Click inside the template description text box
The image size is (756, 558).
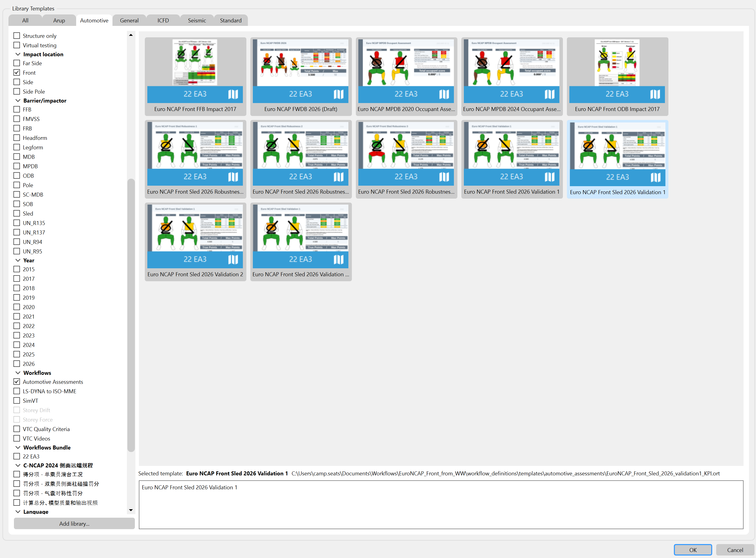441,505
